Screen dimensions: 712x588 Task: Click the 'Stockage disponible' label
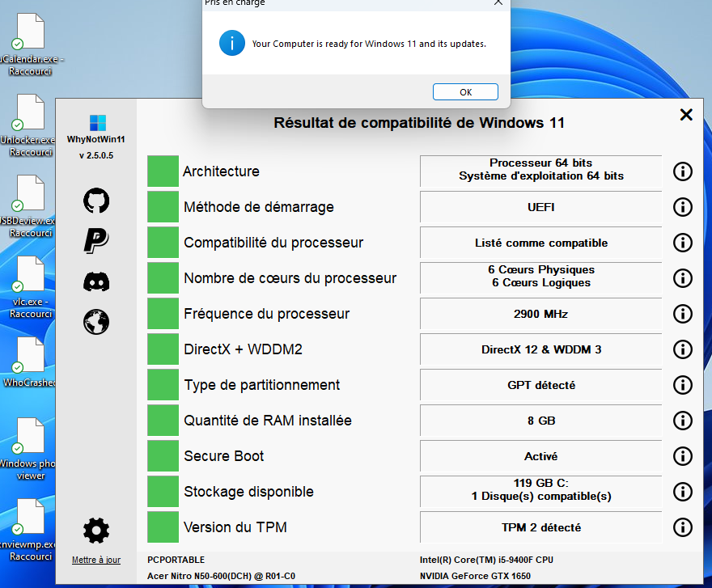coord(249,492)
